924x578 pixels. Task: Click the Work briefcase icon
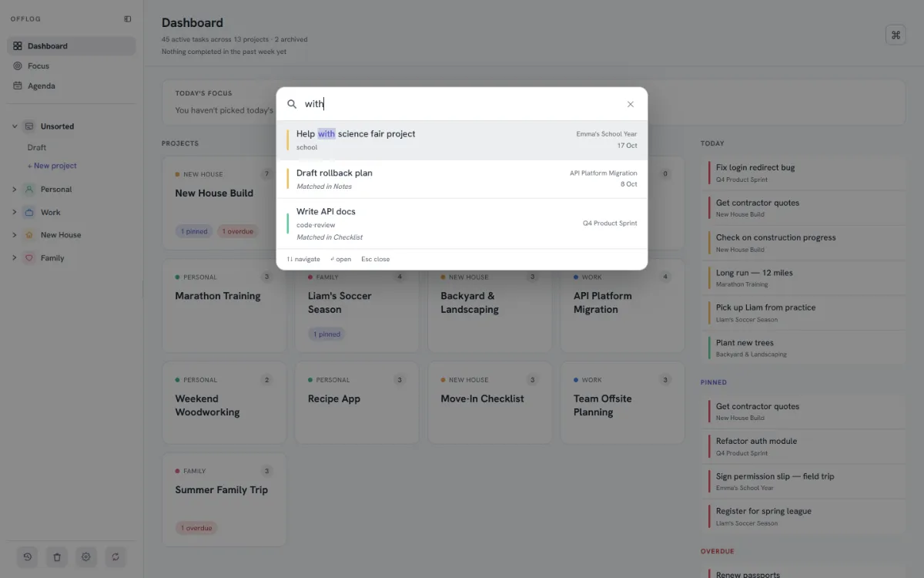point(29,213)
